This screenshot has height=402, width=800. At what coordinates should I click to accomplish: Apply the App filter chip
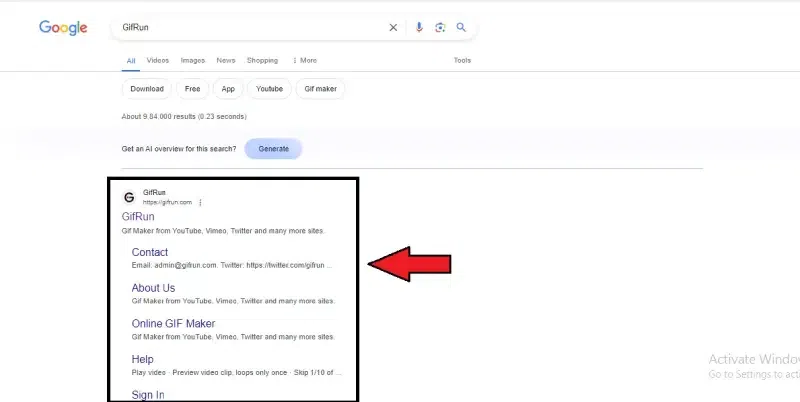click(x=228, y=89)
